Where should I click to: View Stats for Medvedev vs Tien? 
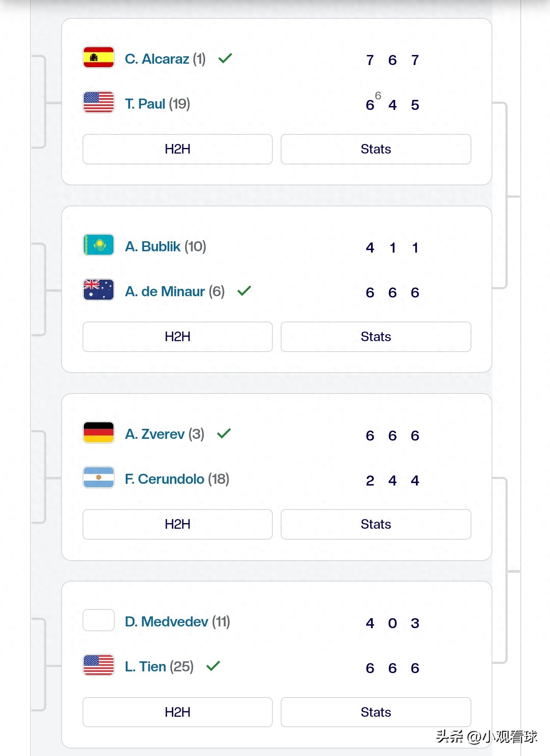376,712
